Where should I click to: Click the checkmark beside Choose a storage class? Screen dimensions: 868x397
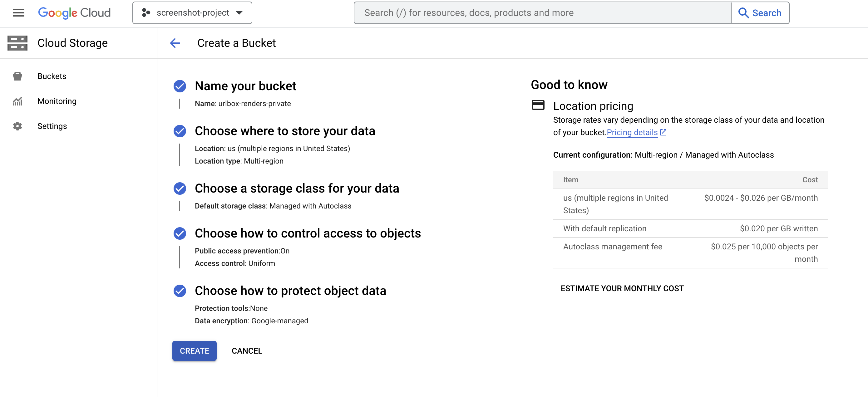coord(180,189)
